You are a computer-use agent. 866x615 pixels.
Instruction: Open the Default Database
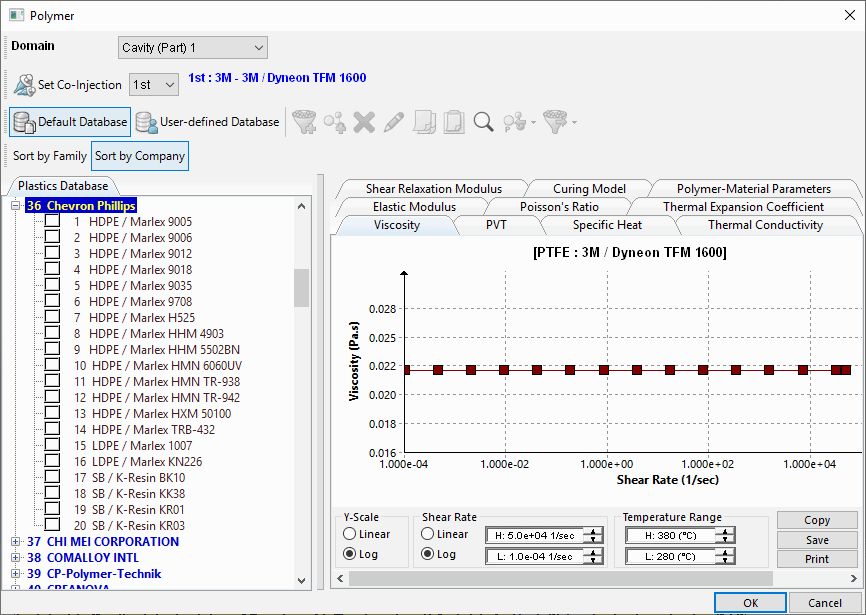[x=70, y=122]
